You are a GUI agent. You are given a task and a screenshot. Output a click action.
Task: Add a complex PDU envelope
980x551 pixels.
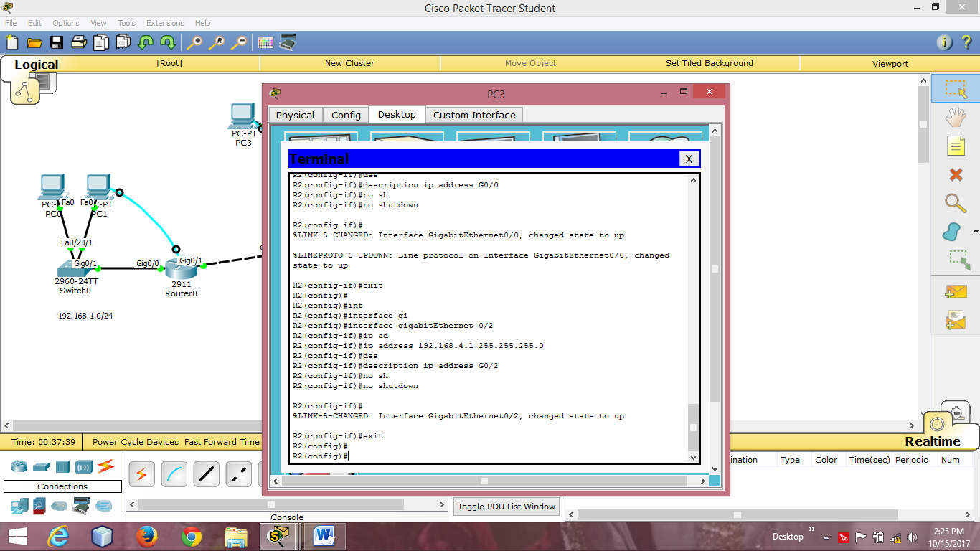pos(956,319)
